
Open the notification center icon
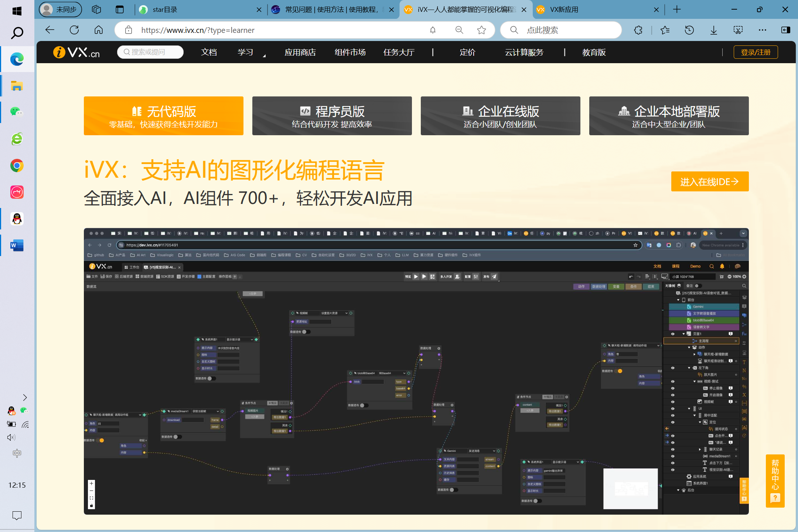[x=17, y=515]
